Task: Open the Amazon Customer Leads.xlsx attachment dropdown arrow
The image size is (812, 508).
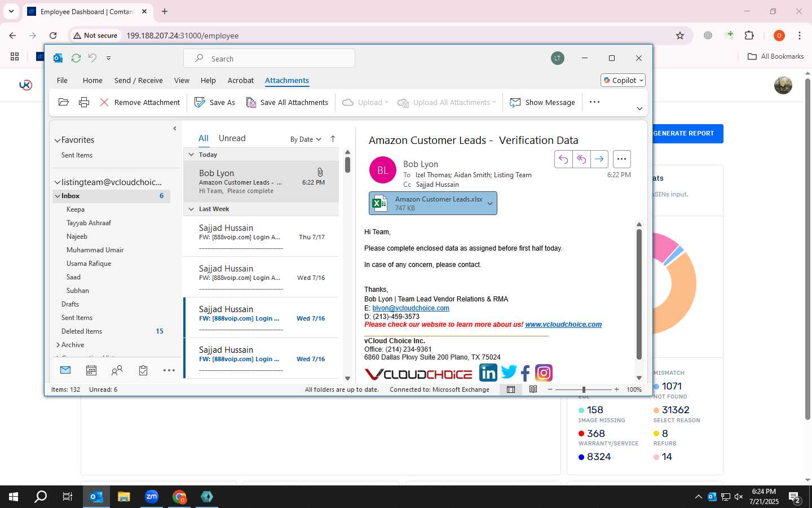Action: click(x=490, y=204)
